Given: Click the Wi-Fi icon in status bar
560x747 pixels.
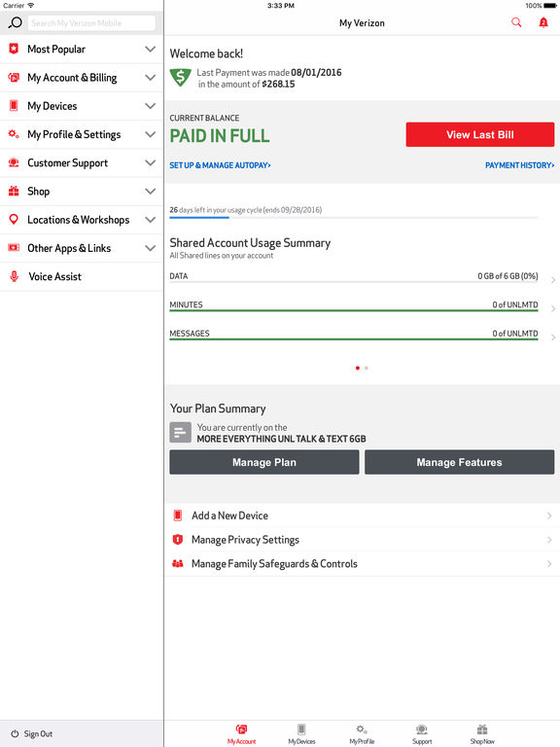Looking at the screenshot, I should pyautogui.click(x=31, y=5).
